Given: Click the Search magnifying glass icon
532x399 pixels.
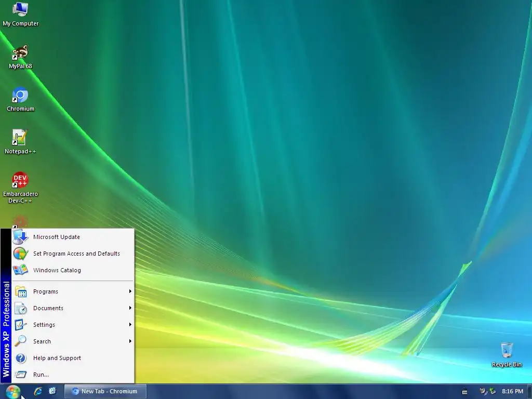Looking at the screenshot, I should [20, 341].
